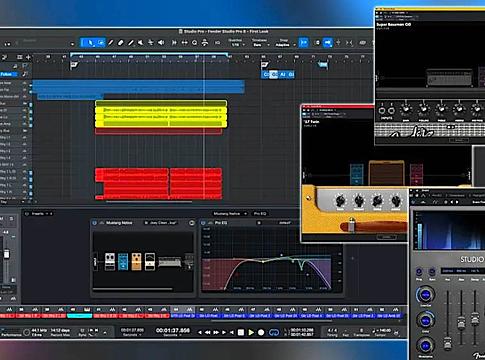Click the white overdrive pedal in Mustang Native
Image resolution: width=485 pixels, height=360 pixels.
(110, 262)
